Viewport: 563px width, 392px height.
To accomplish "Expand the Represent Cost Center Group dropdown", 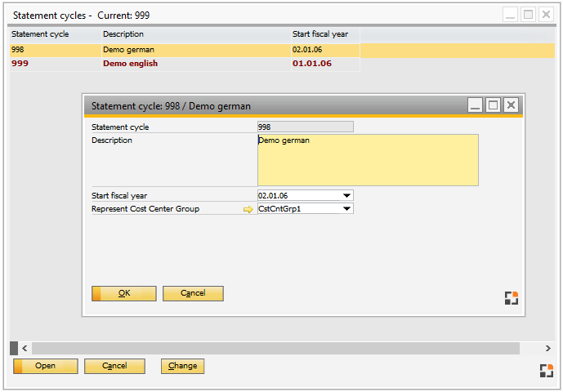I will coord(346,209).
